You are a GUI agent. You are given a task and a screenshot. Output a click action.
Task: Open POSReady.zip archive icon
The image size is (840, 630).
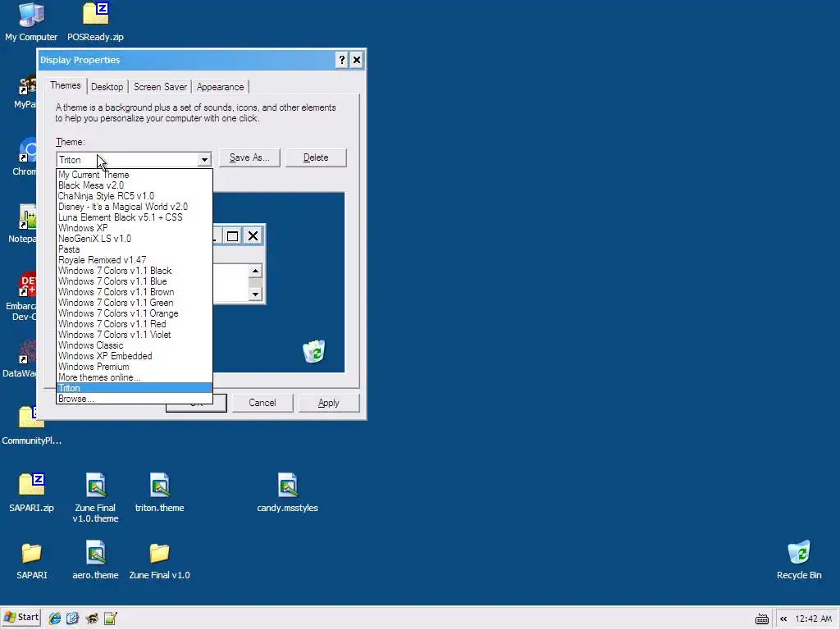coord(95,21)
